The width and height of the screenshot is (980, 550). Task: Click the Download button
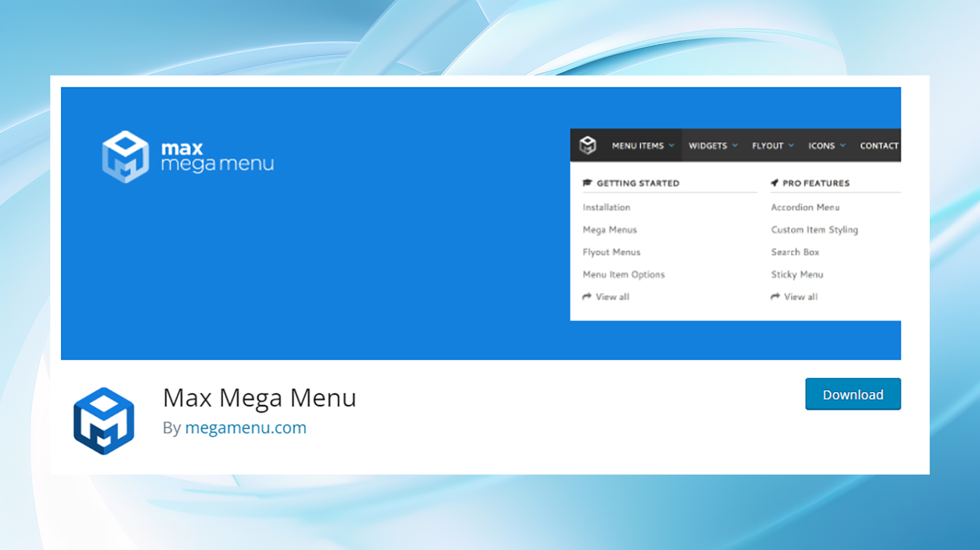click(x=852, y=394)
